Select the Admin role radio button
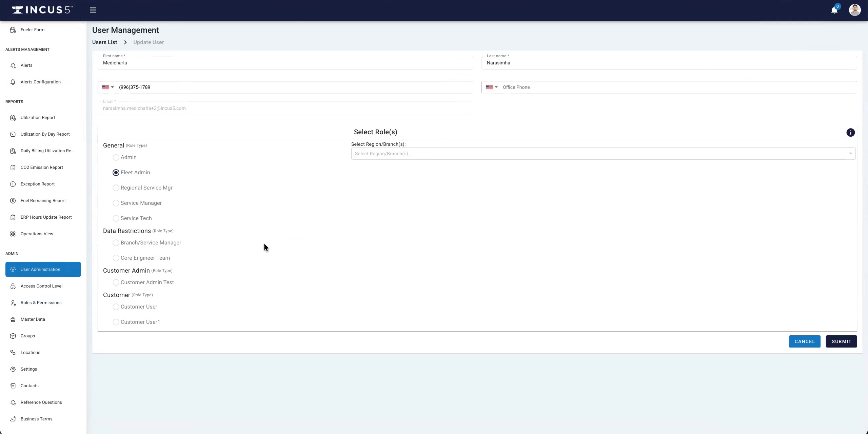Screen dimensions: 868x434 tap(116, 157)
